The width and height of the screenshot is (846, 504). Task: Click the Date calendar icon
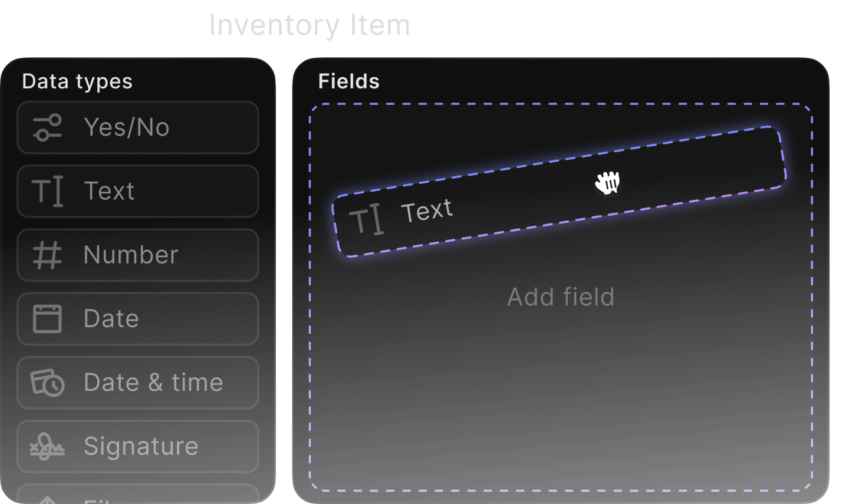pos(47,319)
